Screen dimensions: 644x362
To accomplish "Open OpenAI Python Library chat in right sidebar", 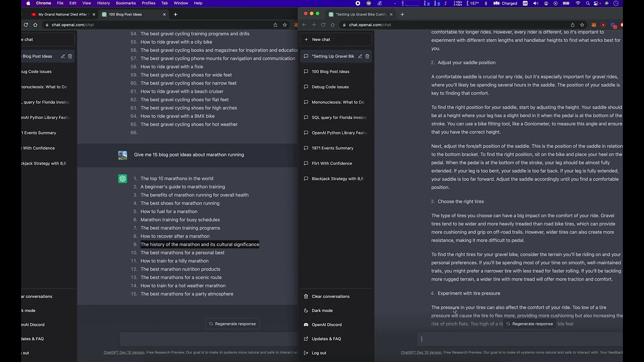I will 337,133.
